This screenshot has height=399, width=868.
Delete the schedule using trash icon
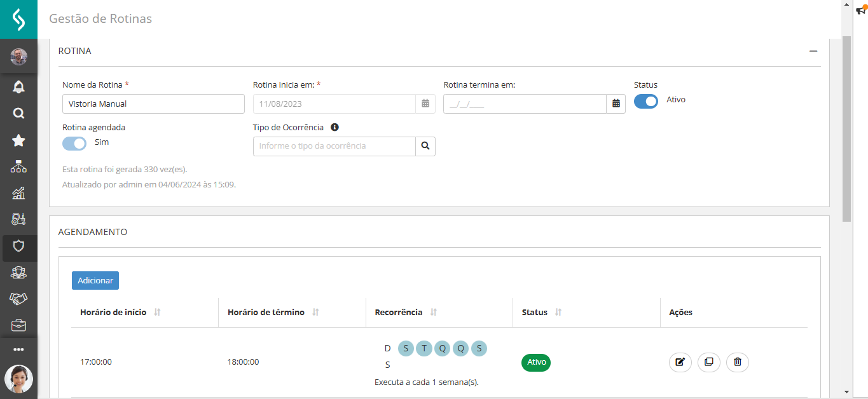737,362
